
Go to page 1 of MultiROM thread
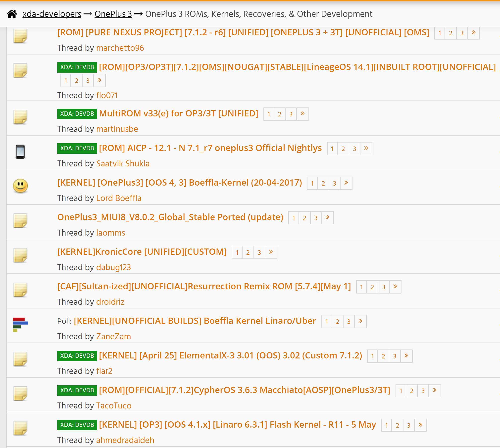pyautogui.click(x=269, y=114)
